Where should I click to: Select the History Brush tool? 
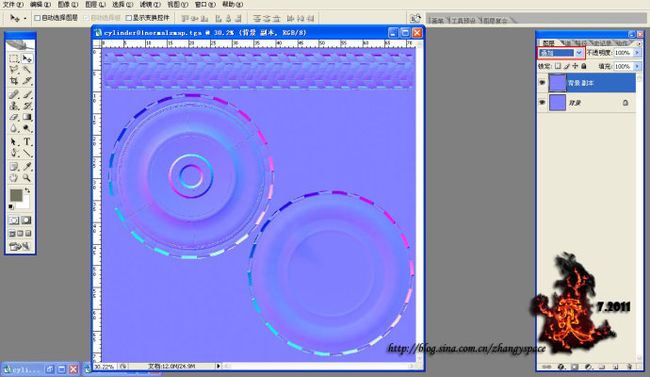(x=27, y=106)
